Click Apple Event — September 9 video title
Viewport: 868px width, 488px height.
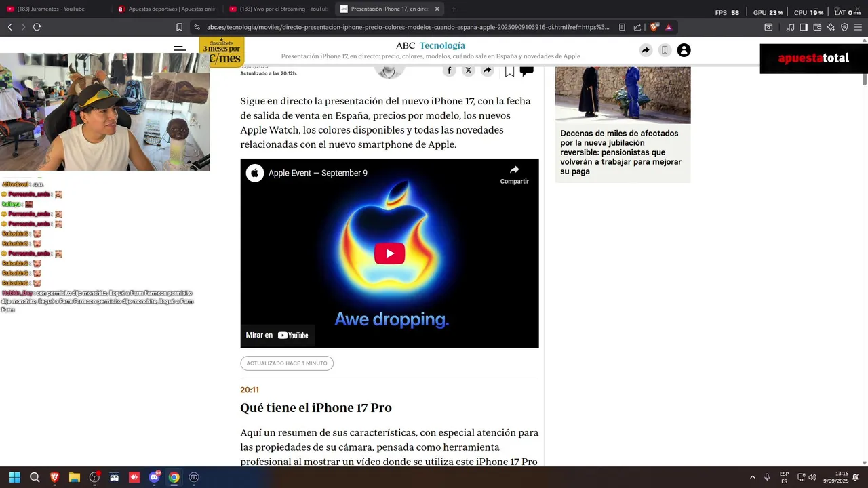(318, 173)
